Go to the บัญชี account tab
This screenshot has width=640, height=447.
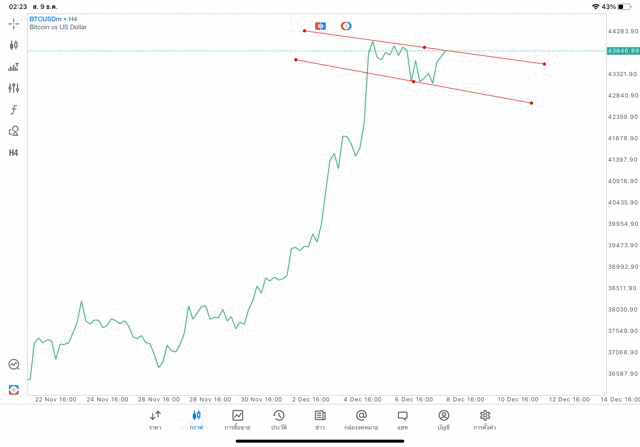pos(443,419)
